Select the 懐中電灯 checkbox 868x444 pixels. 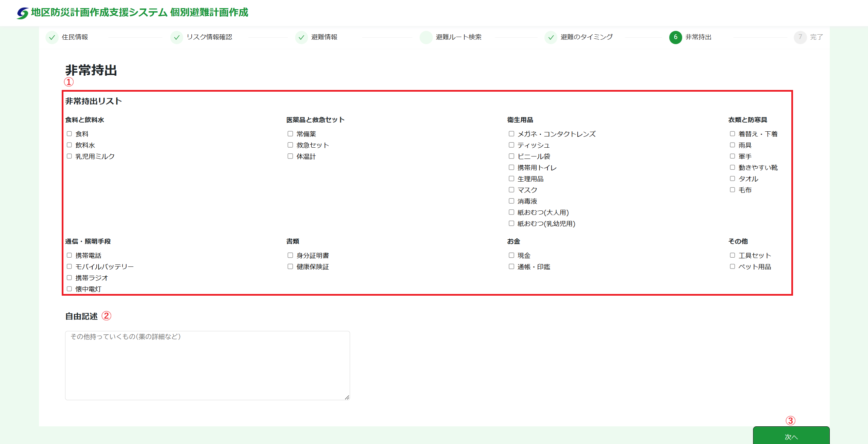pyautogui.click(x=69, y=289)
